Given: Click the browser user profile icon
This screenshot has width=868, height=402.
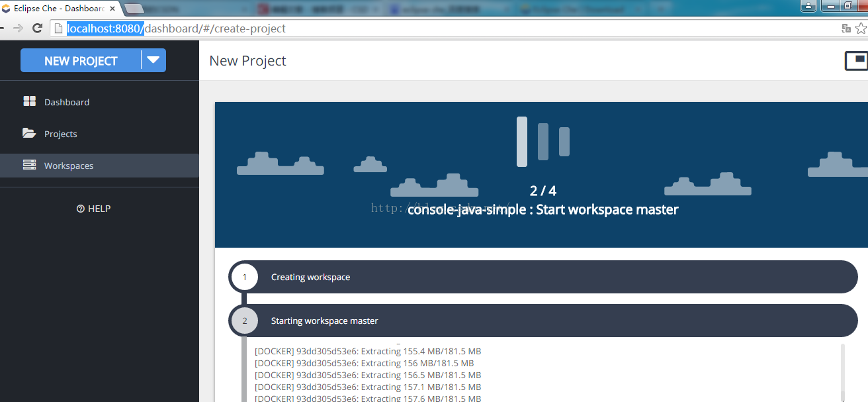Looking at the screenshot, I should point(808,5).
